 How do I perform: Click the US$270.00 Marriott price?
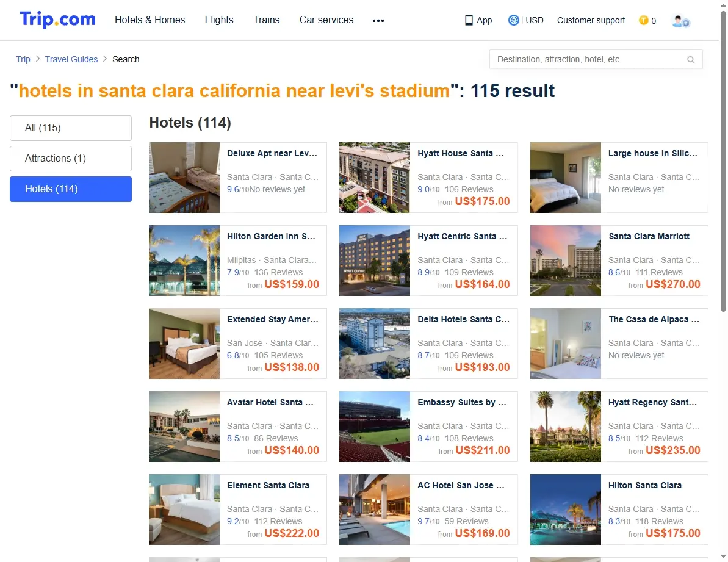[x=672, y=284]
